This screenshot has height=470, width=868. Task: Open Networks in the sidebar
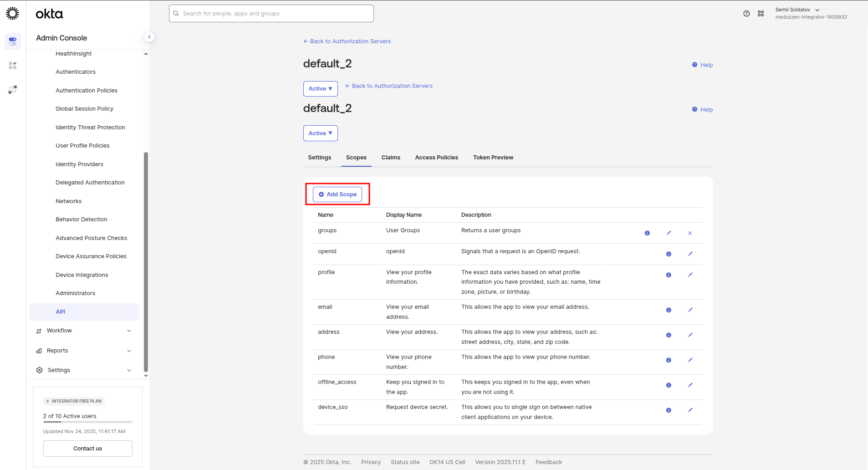pos(68,201)
